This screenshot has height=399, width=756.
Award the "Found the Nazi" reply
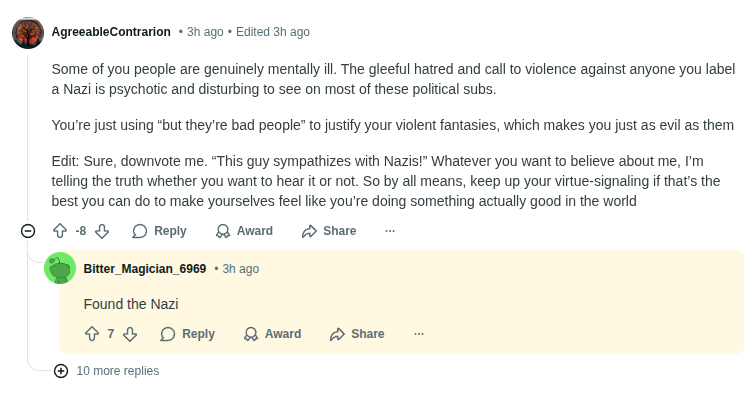point(272,334)
